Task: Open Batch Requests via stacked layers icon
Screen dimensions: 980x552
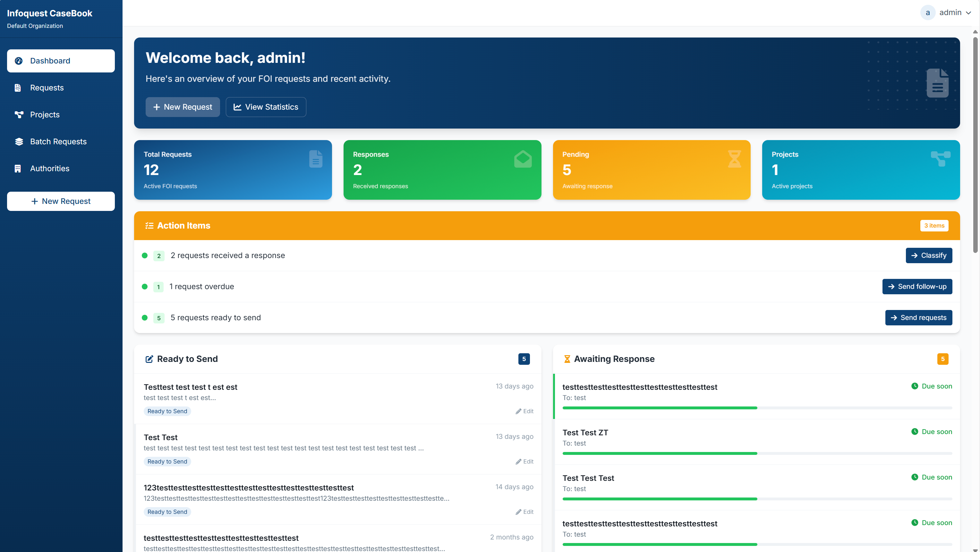Action: (18, 141)
